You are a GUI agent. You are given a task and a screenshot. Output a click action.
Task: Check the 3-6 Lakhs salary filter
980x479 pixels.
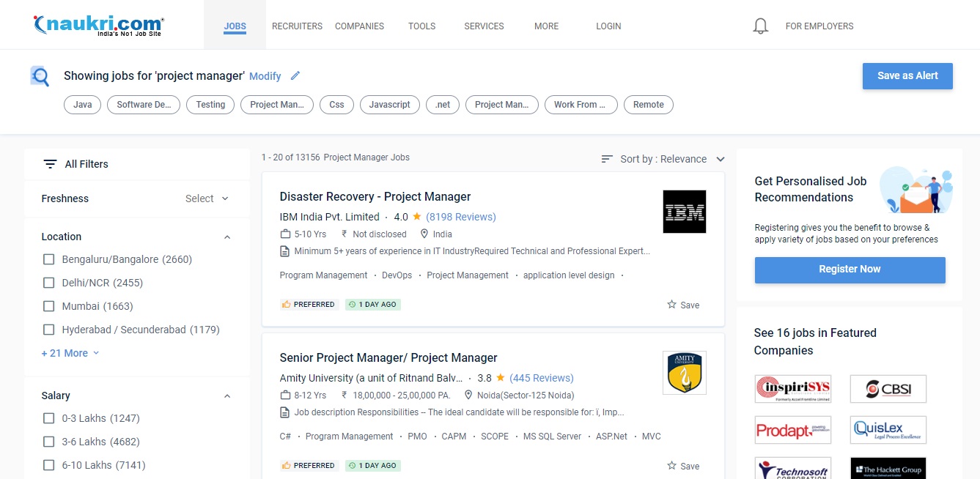click(49, 442)
